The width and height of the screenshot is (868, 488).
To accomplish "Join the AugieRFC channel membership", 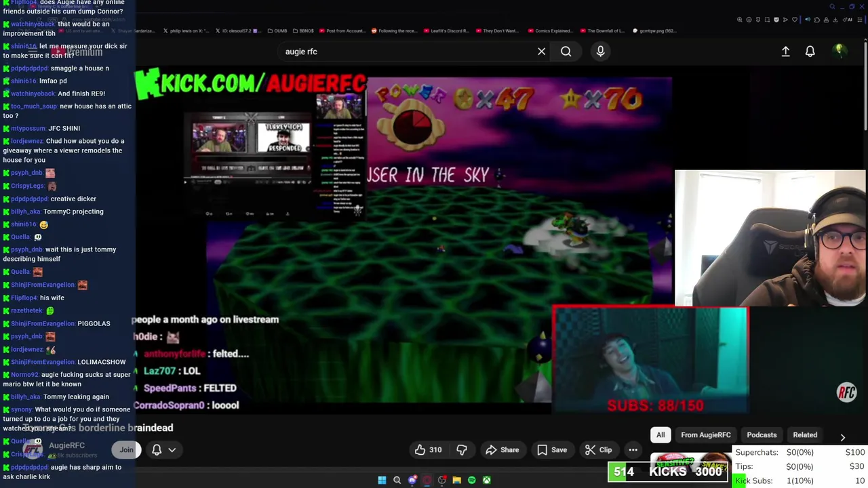I will click(x=126, y=450).
